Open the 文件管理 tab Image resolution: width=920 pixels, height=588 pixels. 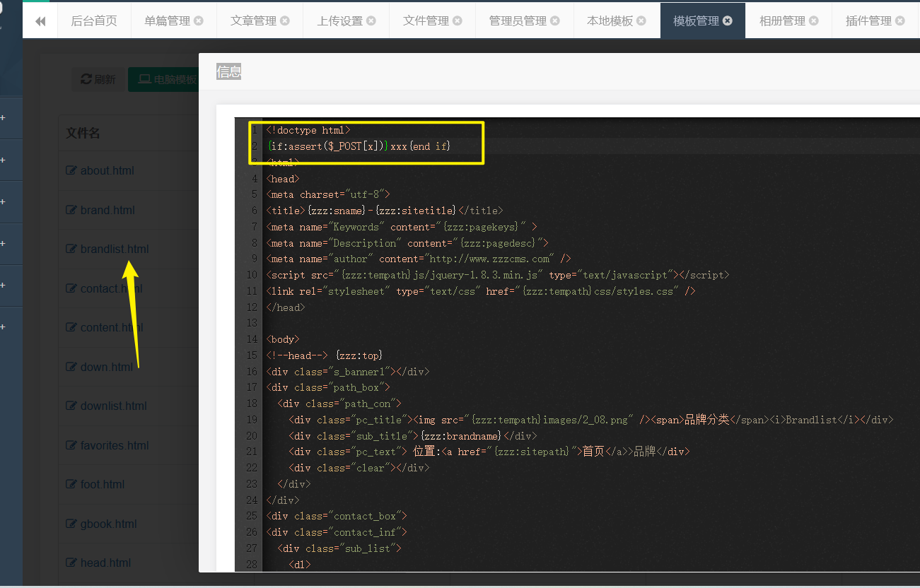pos(426,20)
